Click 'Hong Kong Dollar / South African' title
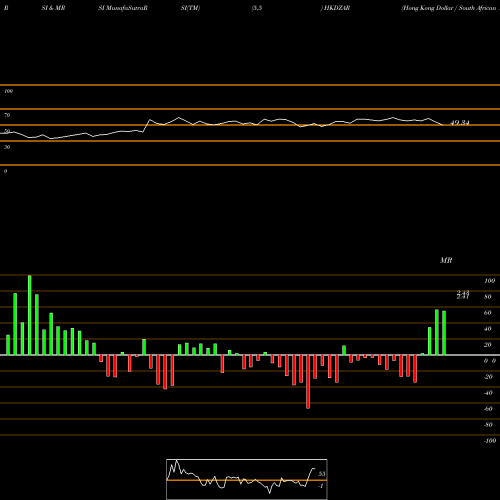Image resolution: width=500 pixels, height=500 pixels. pos(449,8)
